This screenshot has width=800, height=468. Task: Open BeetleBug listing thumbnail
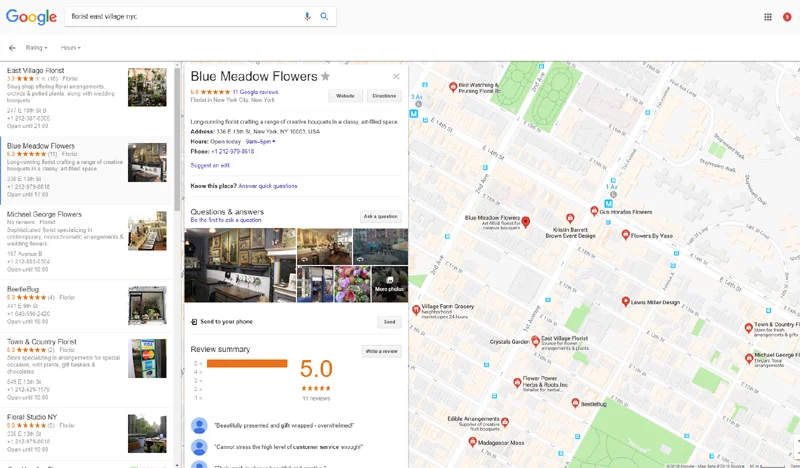147,305
